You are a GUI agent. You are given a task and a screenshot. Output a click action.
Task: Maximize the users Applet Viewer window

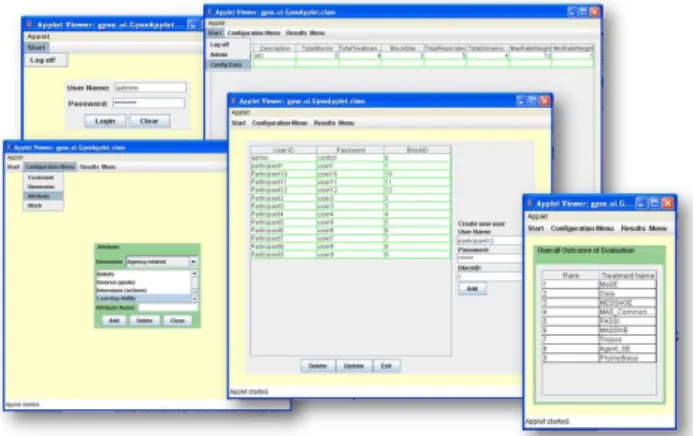(x=533, y=101)
